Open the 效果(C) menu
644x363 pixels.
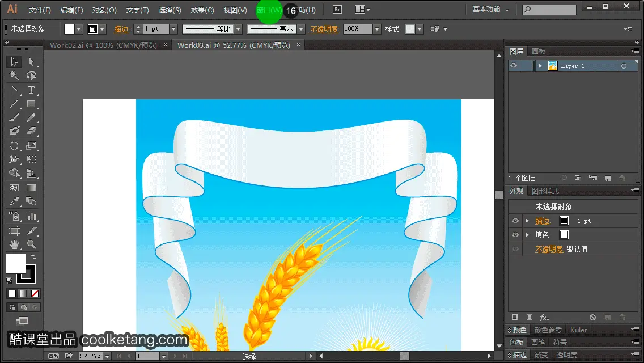point(202,10)
